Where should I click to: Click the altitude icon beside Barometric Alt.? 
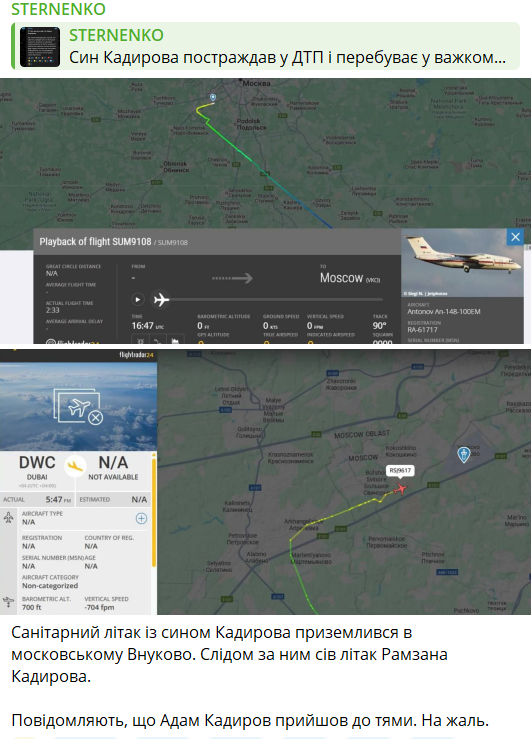(8, 602)
